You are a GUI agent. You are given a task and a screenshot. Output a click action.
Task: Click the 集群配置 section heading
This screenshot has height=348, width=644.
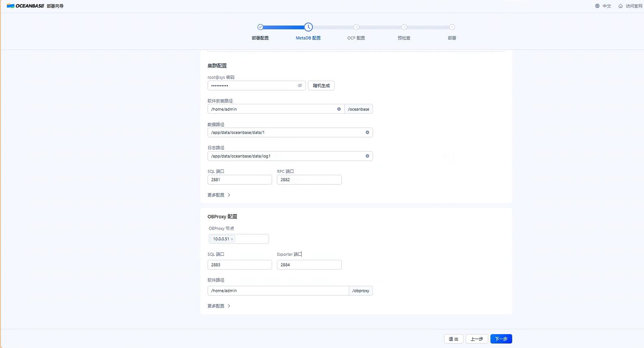tap(217, 66)
